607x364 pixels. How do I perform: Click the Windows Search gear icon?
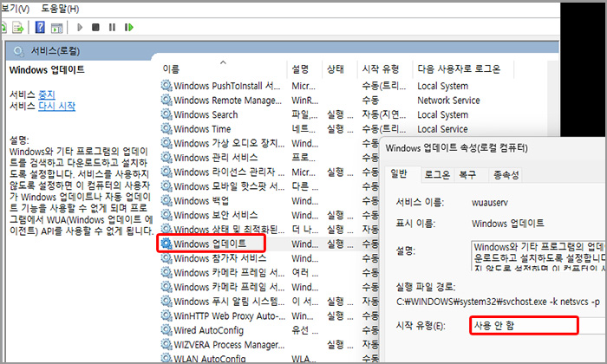click(166, 114)
